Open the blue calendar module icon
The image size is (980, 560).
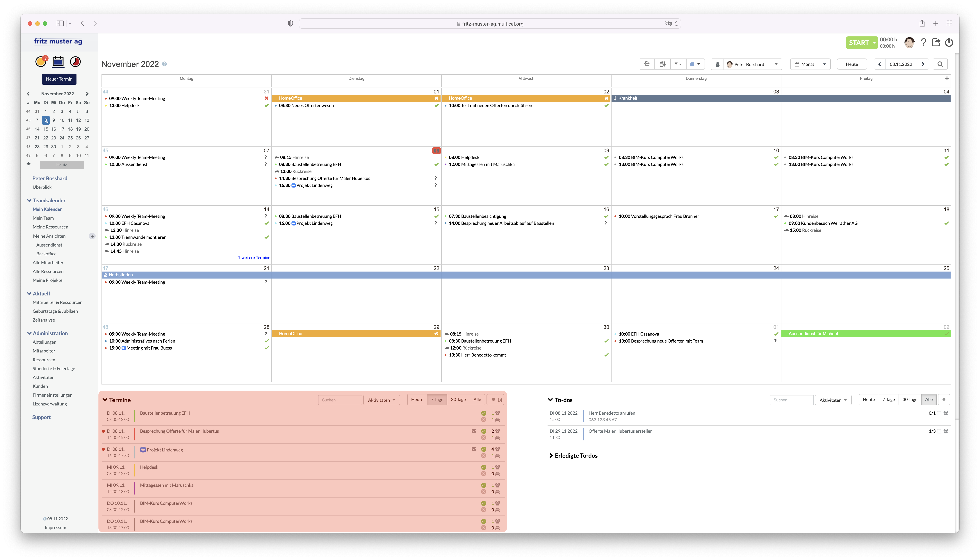(x=58, y=62)
